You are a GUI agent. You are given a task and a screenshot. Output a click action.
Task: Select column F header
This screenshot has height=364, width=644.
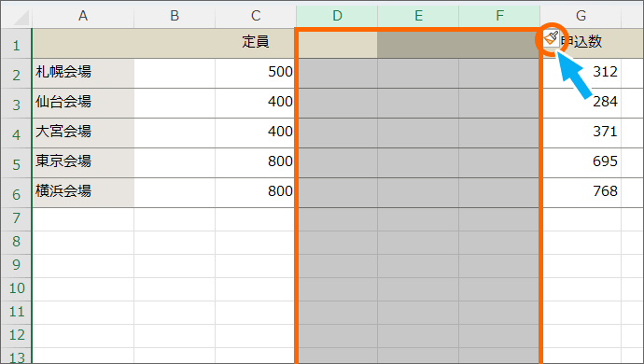coord(499,16)
